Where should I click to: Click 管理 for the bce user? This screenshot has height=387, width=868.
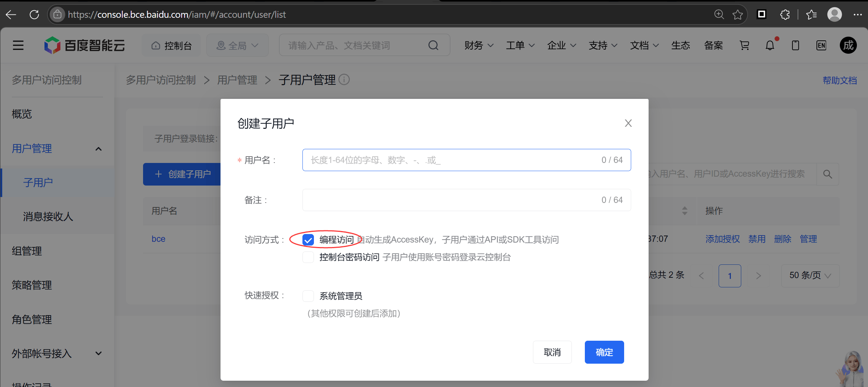coord(808,239)
